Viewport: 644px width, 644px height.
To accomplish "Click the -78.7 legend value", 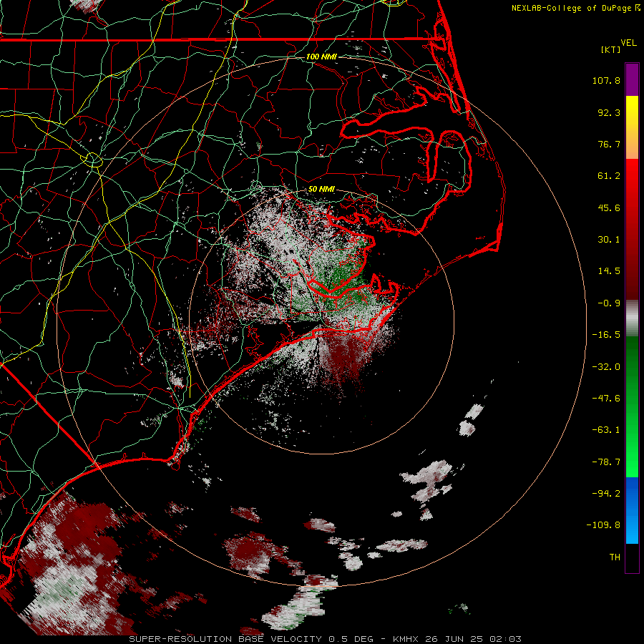I will pyautogui.click(x=606, y=462).
